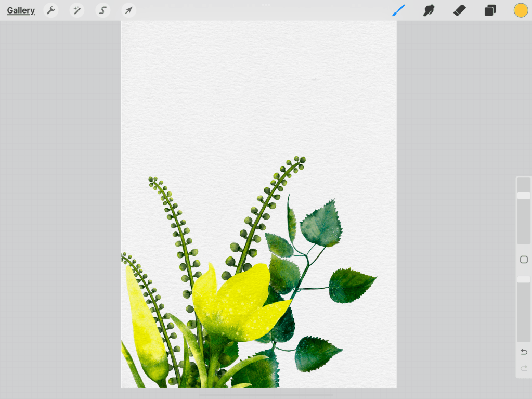Activate the Transform arrow tool
Screen dimensions: 532x399
tap(128, 10)
